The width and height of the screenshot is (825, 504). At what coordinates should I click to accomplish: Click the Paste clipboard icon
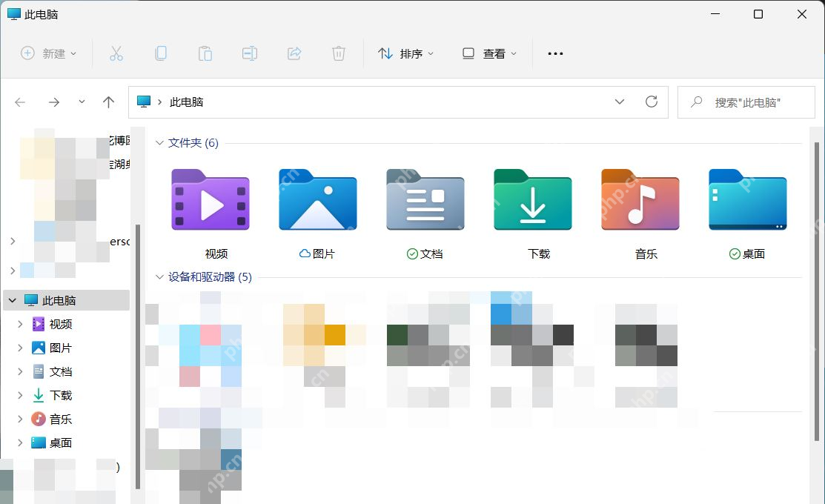(205, 53)
